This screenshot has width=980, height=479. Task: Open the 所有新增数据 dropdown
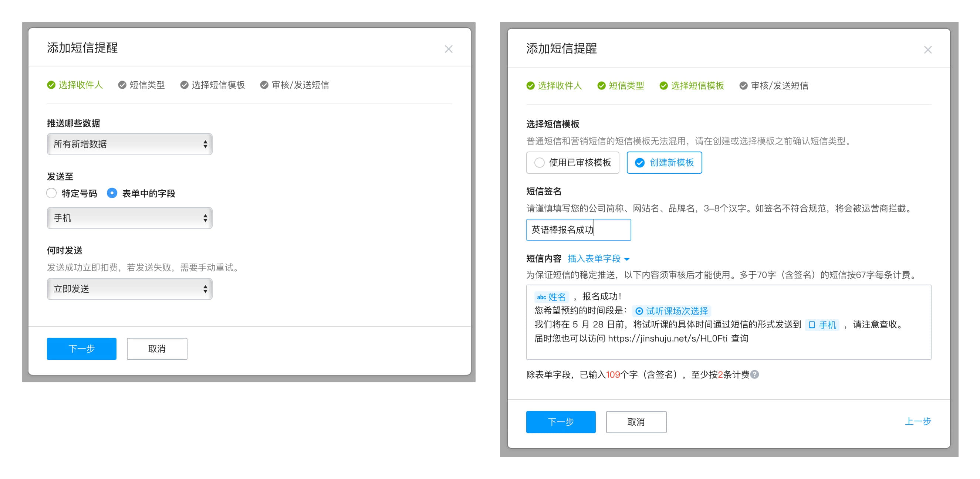[x=129, y=144]
